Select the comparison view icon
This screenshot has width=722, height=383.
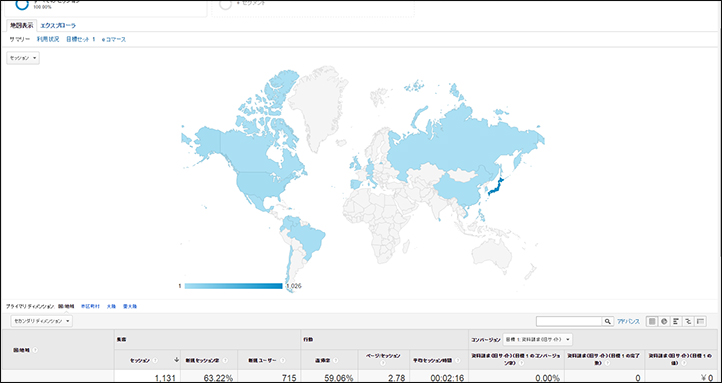coord(689,321)
